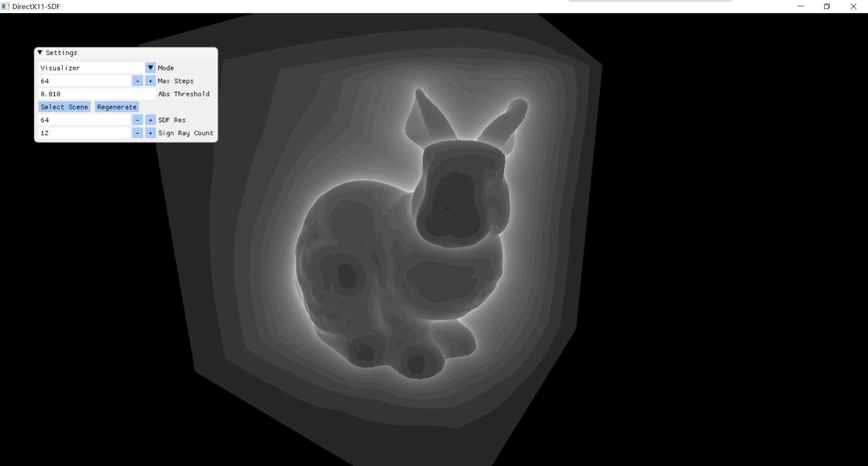Click the SDF Res value field
Screen dimensions: 868x466
(x=85, y=120)
